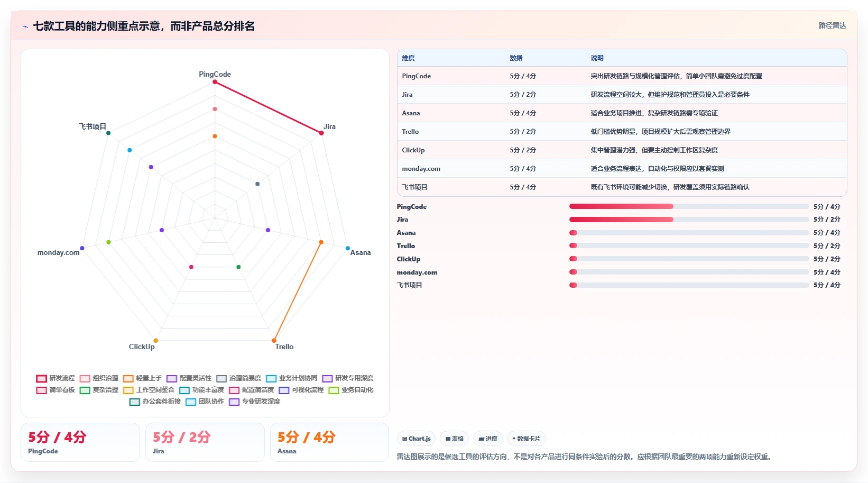This screenshot has height=483, width=868.
Task: Select the ClickUp row in the table
Action: pos(622,150)
